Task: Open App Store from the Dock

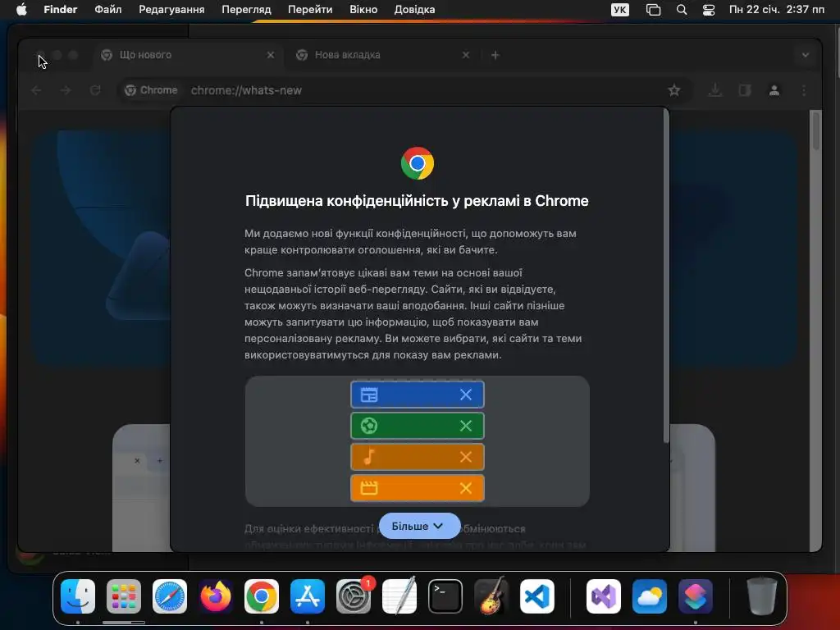Action: coord(308,596)
